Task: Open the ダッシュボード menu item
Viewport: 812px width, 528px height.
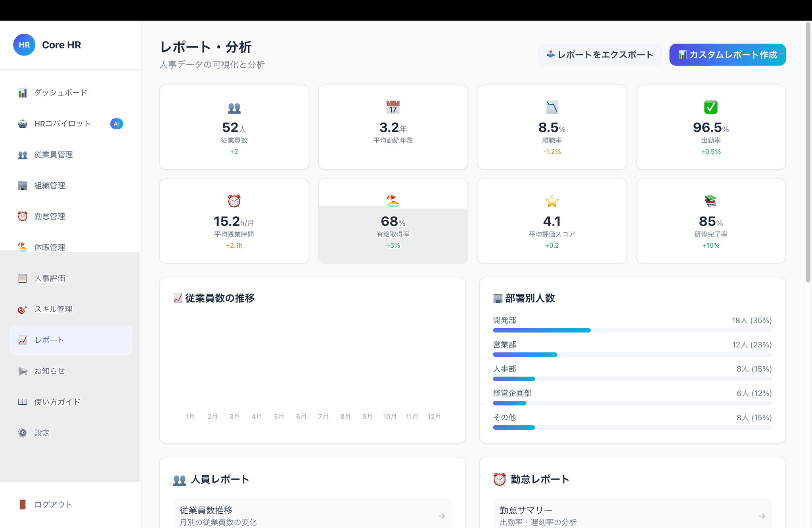Action: click(x=61, y=93)
